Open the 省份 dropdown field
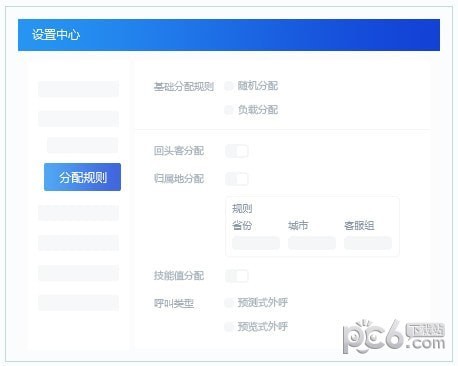Screen dimensions: 458x366 click(256, 243)
